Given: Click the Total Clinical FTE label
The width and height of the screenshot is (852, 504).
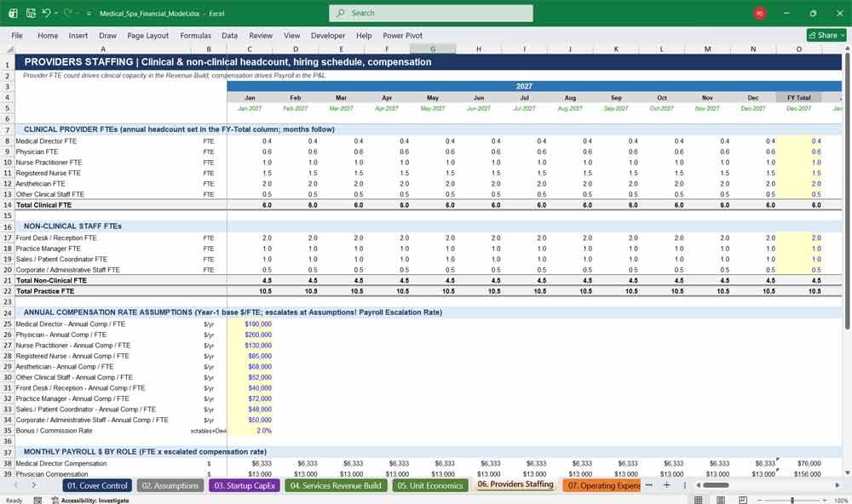Looking at the screenshot, I should coord(43,205).
